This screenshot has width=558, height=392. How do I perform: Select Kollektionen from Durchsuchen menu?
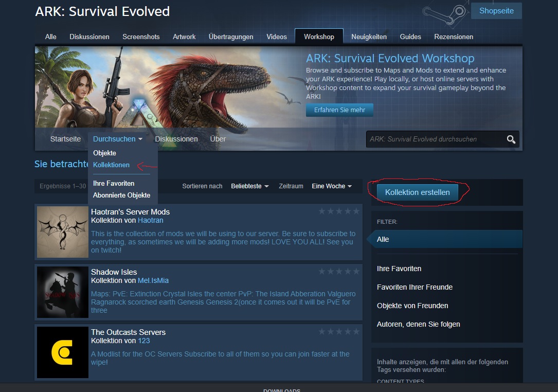(x=111, y=165)
